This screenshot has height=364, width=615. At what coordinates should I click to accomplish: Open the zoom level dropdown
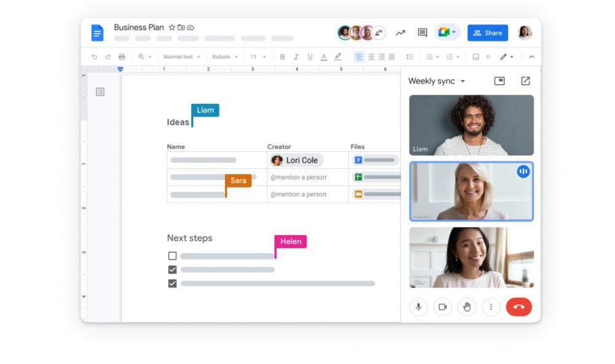click(x=145, y=57)
